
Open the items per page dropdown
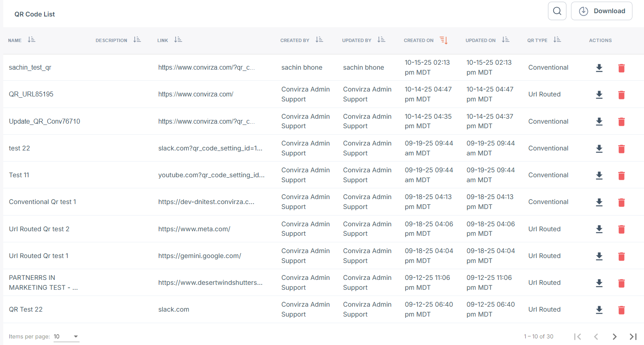pyautogui.click(x=66, y=336)
